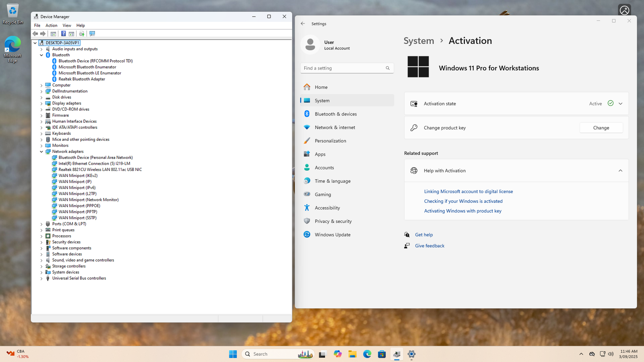Image resolution: width=644 pixels, height=362 pixels.
Task: Open the clock and date in taskbar
Action: [x=628, y=354]
